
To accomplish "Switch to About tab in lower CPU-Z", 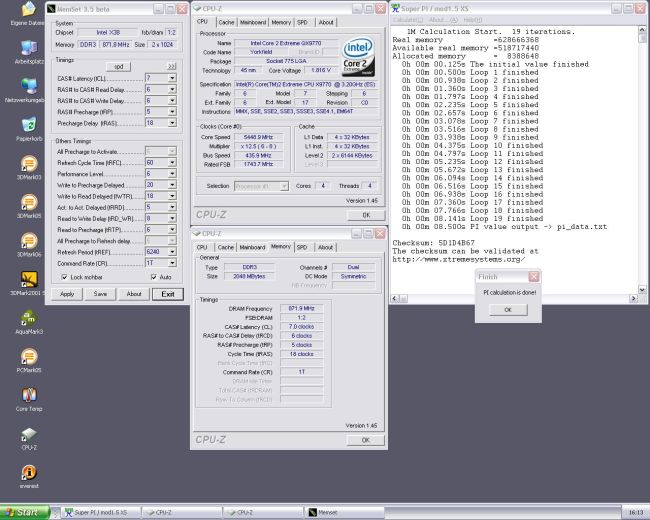I will 325,247.
